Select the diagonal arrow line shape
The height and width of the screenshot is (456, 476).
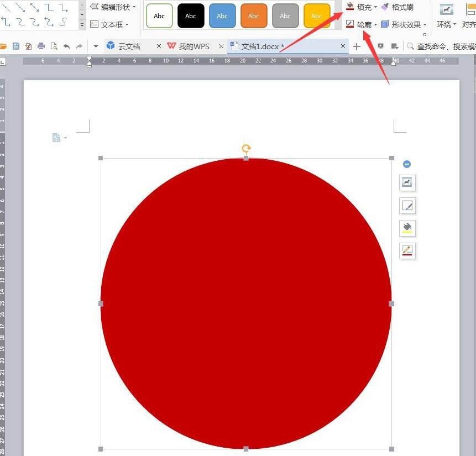click(20, 7)
